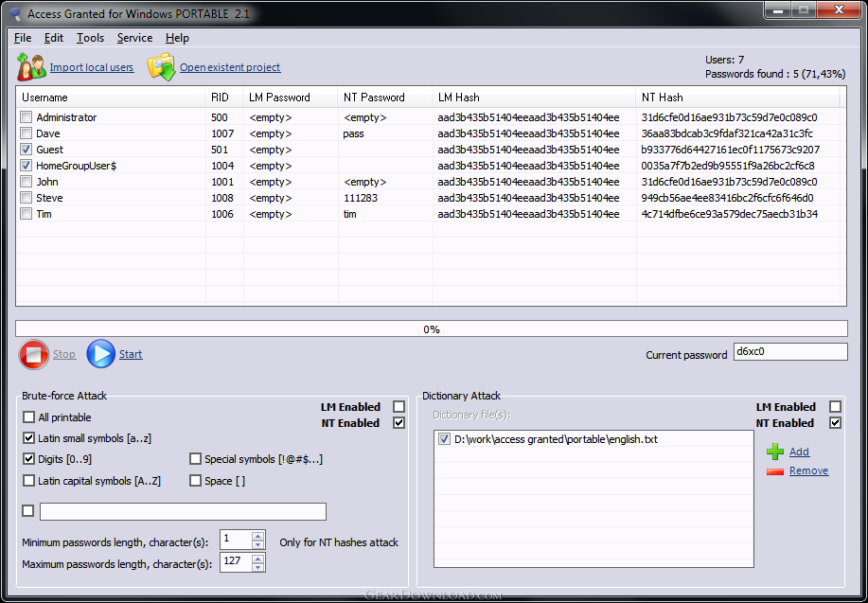Click the app icon in title bar

click(16, 13)
